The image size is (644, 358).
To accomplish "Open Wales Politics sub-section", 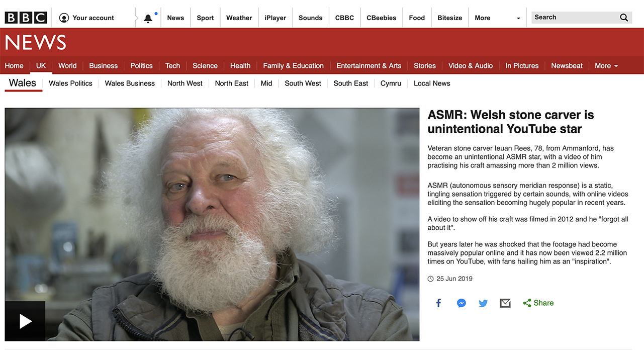I will (x=70, y=83).
